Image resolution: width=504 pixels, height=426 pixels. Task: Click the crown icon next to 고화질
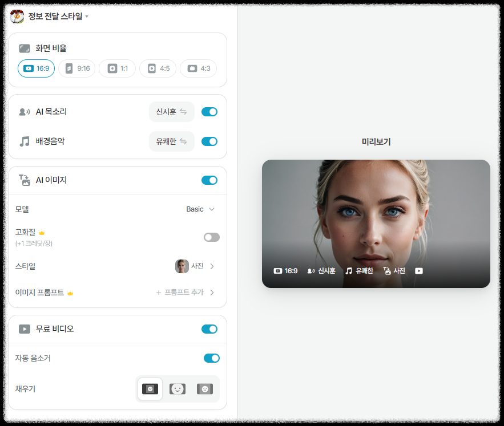42,232
